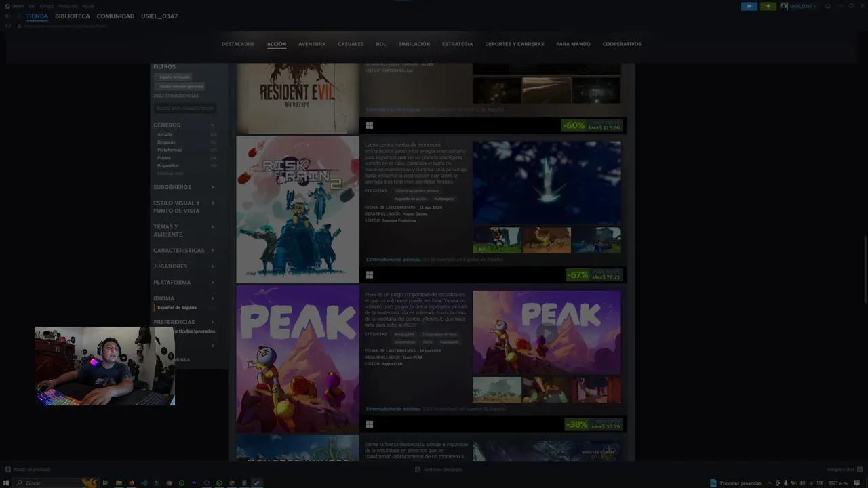This screenshot has height=488, width=868.
Task: Expand the JUGADORES filter section
Action: tap(185, 266)
